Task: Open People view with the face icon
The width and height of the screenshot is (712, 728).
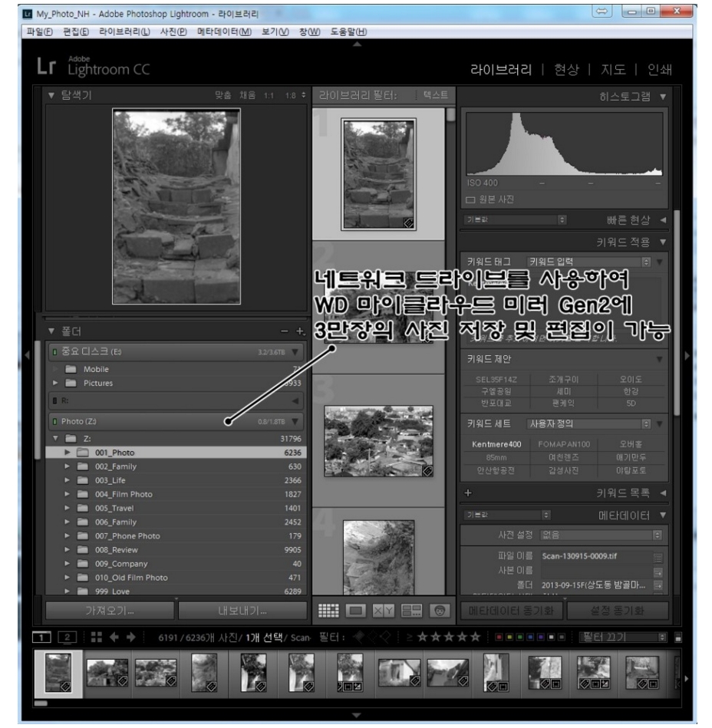Action: (440, 611)
